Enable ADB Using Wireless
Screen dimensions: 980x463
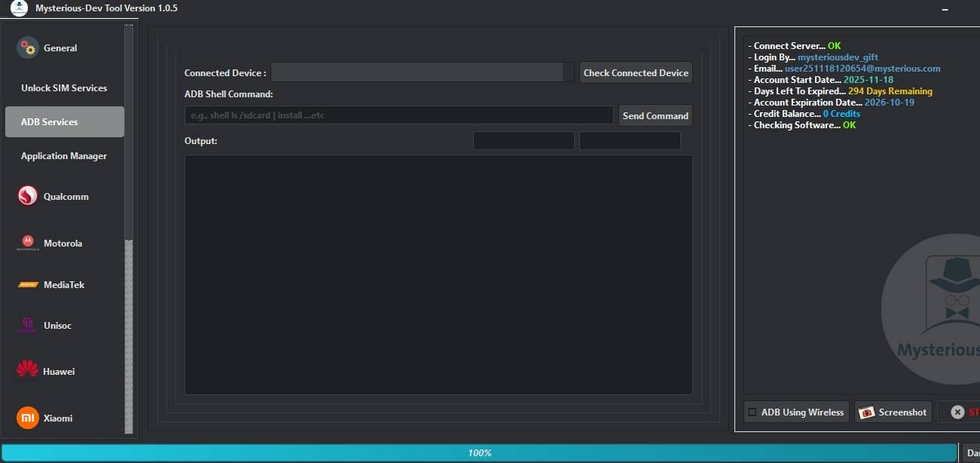751,412
